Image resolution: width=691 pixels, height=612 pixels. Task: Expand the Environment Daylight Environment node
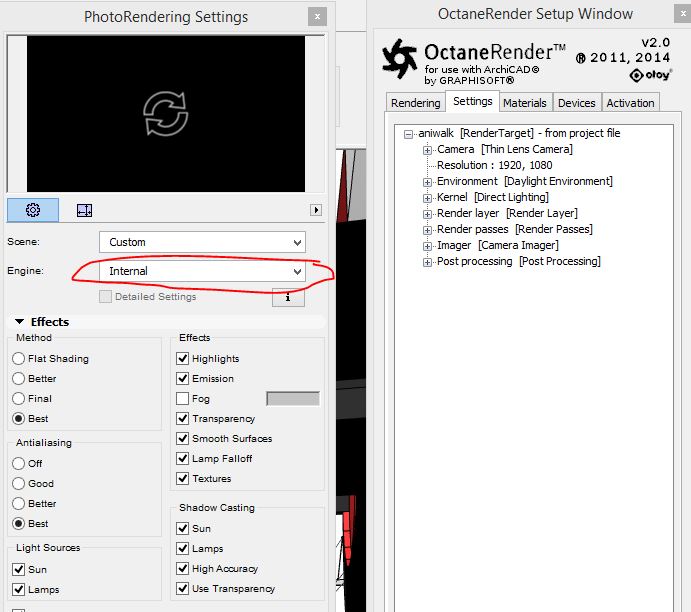[427, 182]
